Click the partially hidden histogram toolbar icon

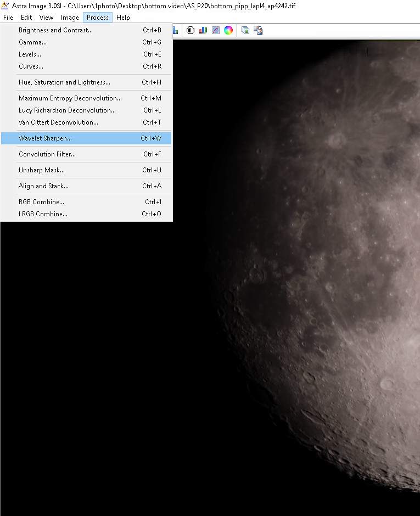(x=176, y=30)
